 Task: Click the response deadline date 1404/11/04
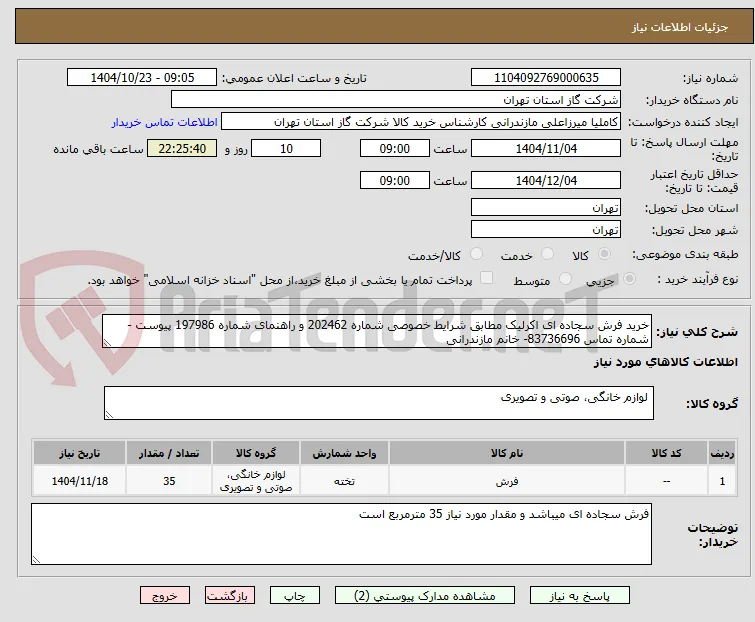546,148
